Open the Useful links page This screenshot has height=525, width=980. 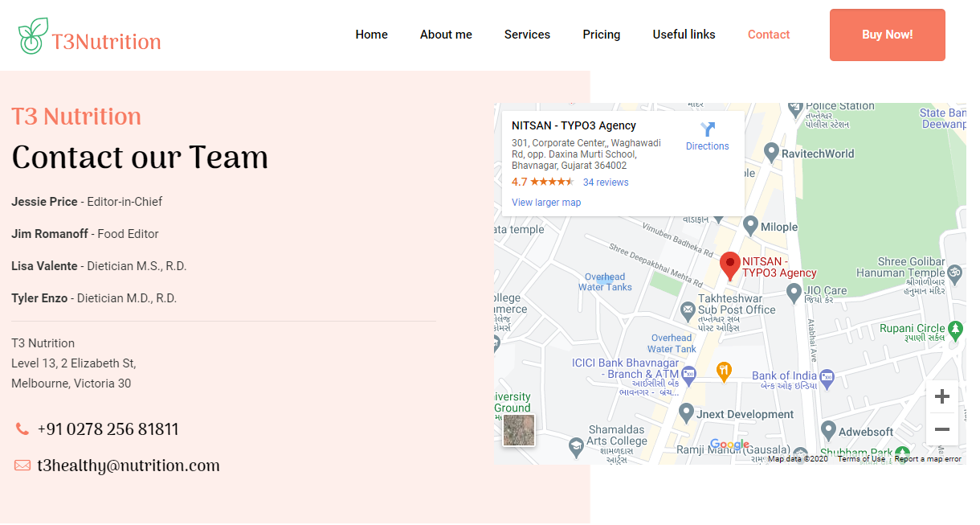point(684,35)
